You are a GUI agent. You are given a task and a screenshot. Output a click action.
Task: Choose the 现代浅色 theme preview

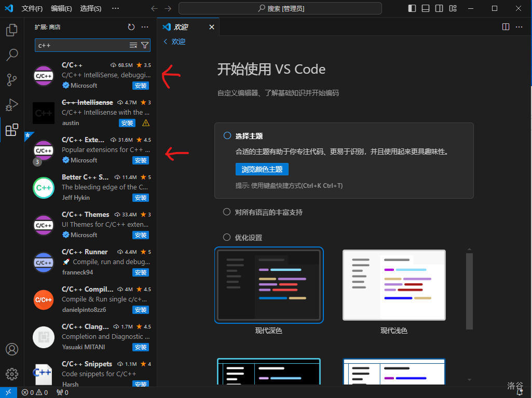click(394, 285)
